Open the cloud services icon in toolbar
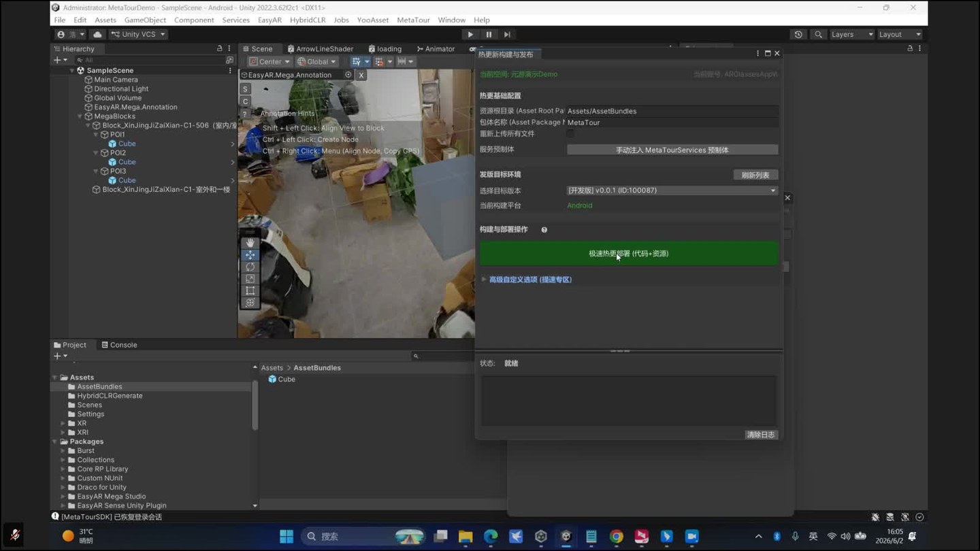The image size is (980, 551). click(x=97, y=34)
